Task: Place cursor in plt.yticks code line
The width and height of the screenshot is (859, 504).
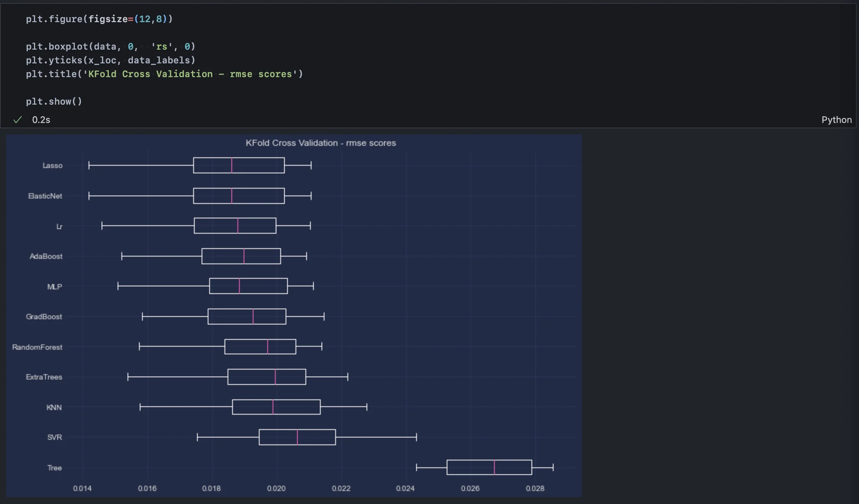Action: coord(110,60)
